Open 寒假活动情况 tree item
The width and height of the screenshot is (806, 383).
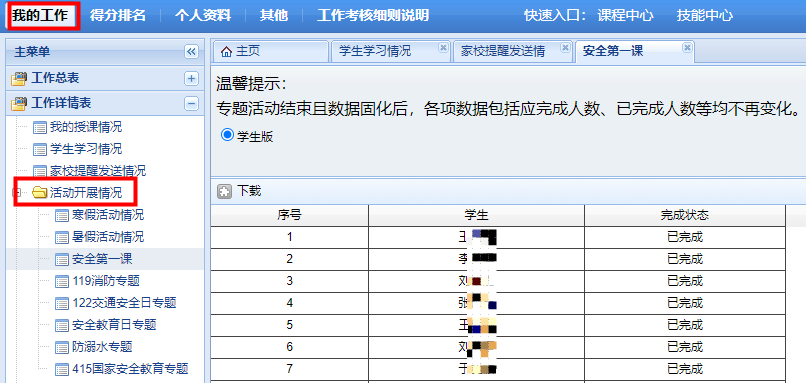pos(108,215)
